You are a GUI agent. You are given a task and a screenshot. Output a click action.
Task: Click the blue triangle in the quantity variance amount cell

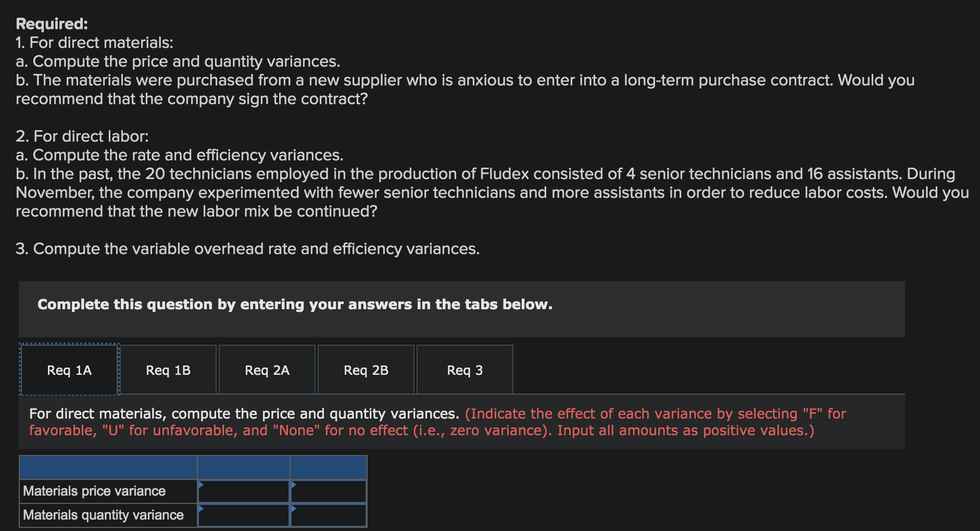(x=200, y=509)
